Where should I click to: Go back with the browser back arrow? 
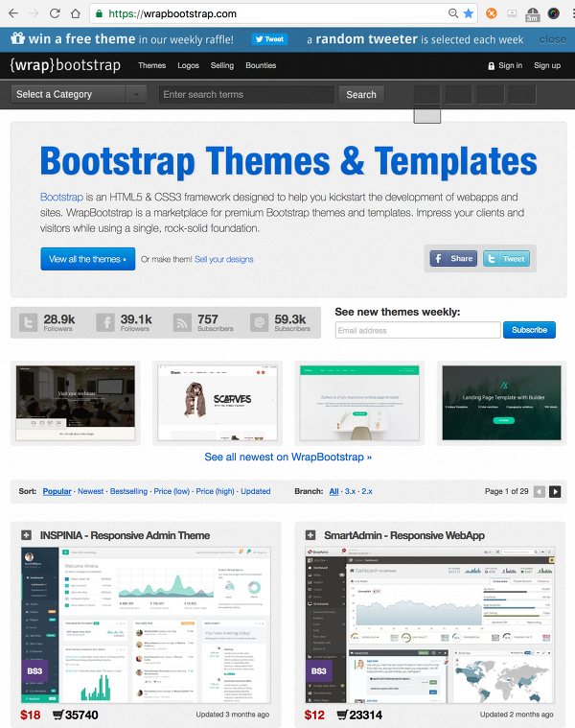13,13
